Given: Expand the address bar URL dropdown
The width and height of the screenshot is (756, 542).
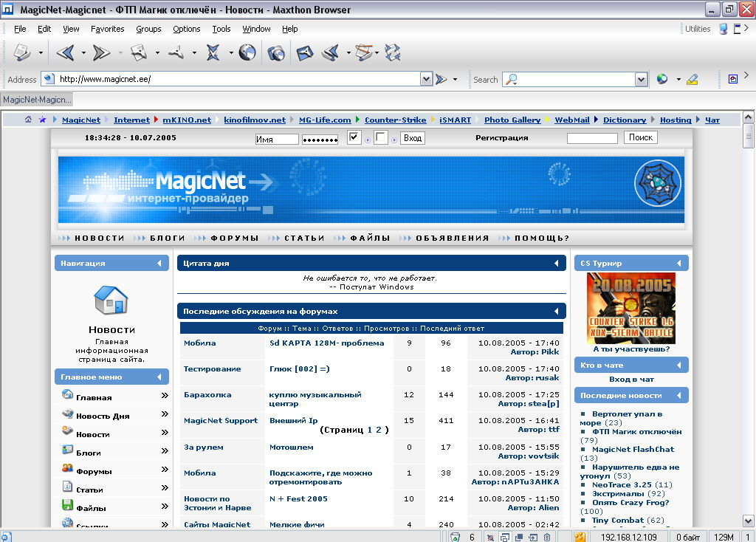Looking at the screenshot, I should click(426, 79).
